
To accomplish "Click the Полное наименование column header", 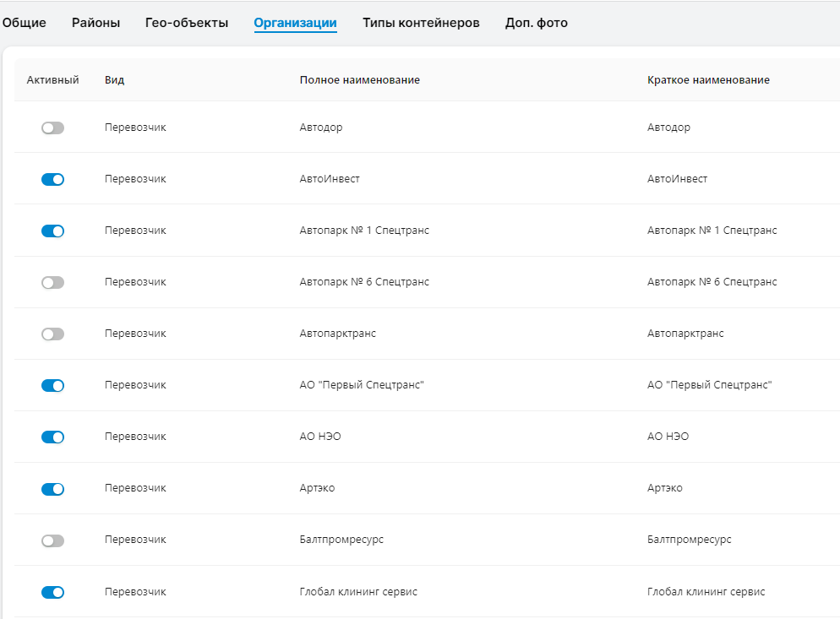I will point(359,80).
